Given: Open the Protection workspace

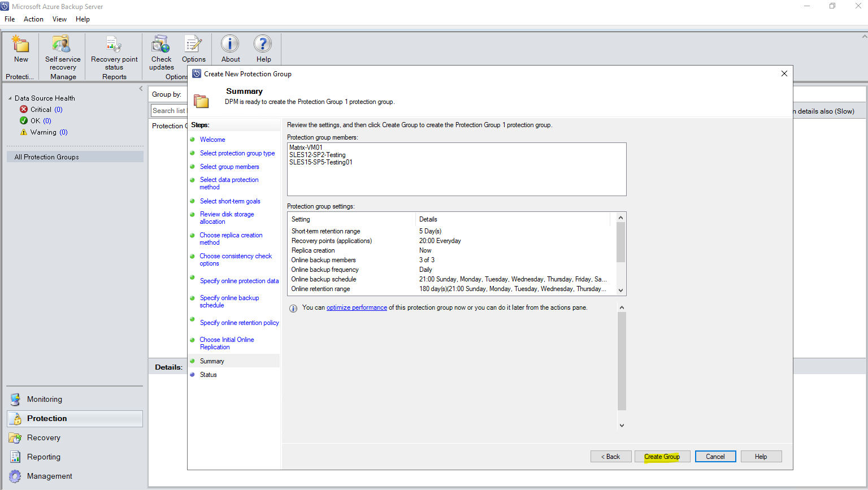Looking at the screenshot, I should point(75,418).
